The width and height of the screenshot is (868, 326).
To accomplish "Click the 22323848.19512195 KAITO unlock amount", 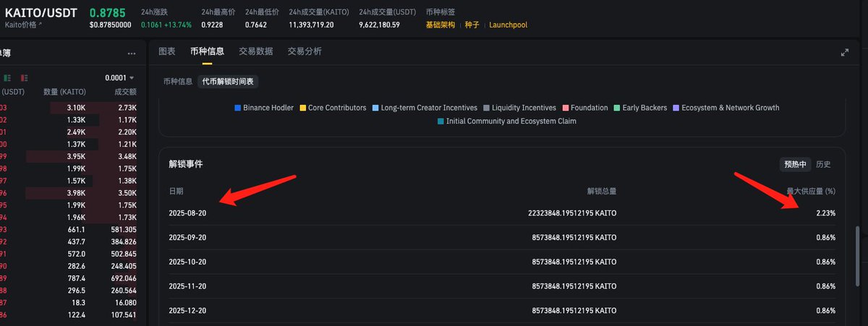I will click(573, 213).
